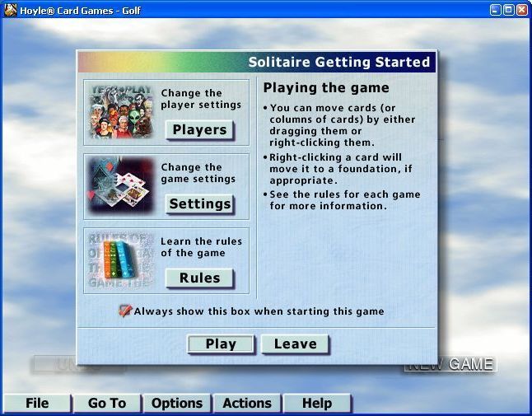Click the player characters thumbnail image

(x=121, y=112)
